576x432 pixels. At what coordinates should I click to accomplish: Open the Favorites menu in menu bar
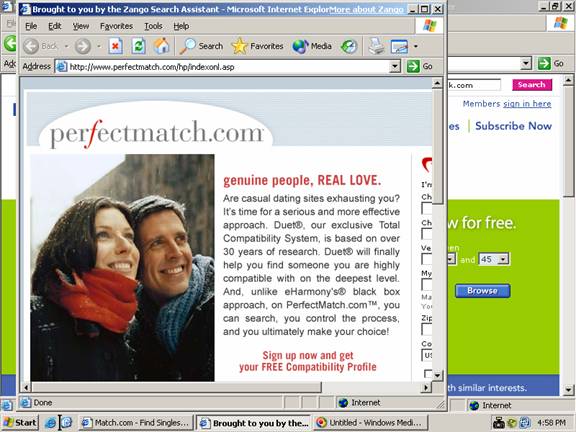[116, 26]
